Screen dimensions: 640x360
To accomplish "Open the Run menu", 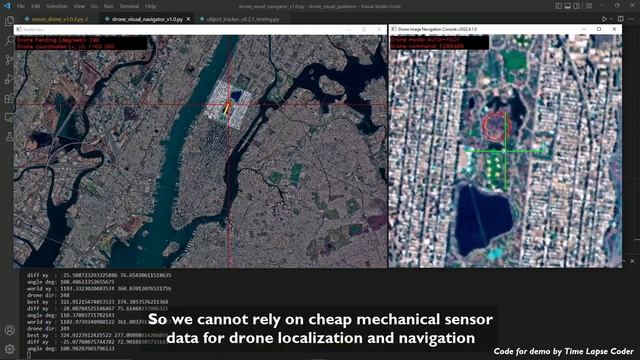I will [109, 6].
